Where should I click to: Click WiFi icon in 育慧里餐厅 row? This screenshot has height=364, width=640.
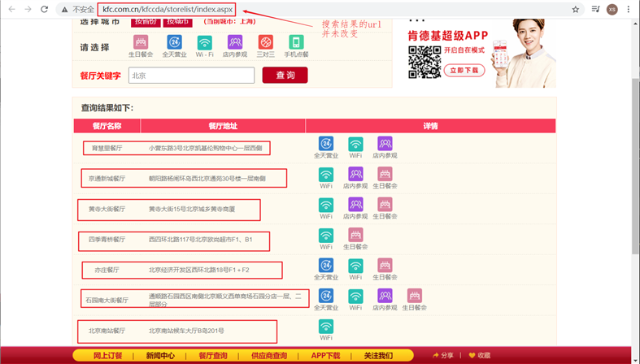pos(355,144)
